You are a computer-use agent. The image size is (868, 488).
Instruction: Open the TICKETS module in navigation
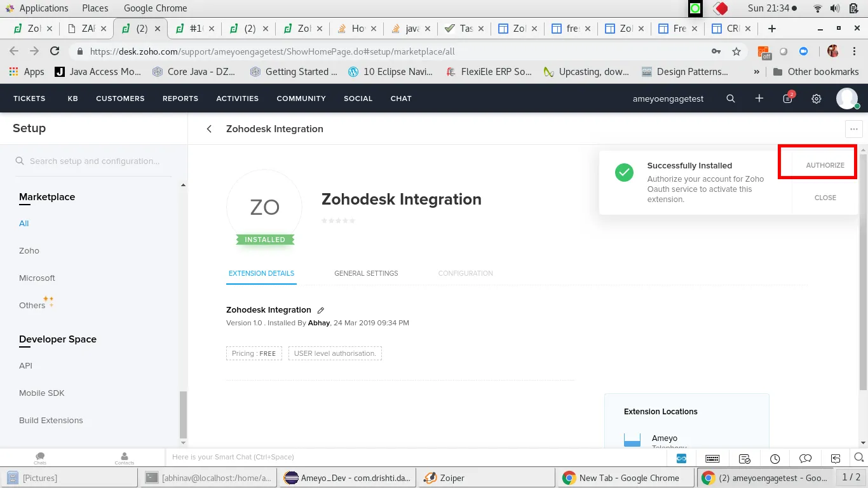pyautogui.click(x=29, y=98)
